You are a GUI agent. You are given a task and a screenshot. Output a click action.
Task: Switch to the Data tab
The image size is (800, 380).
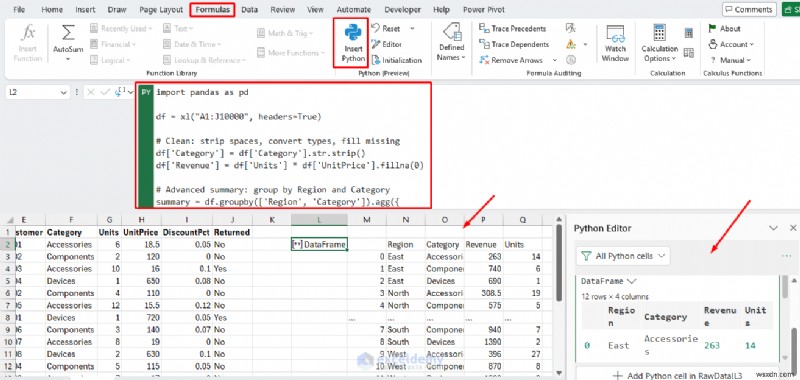click(x=249, y=10)
